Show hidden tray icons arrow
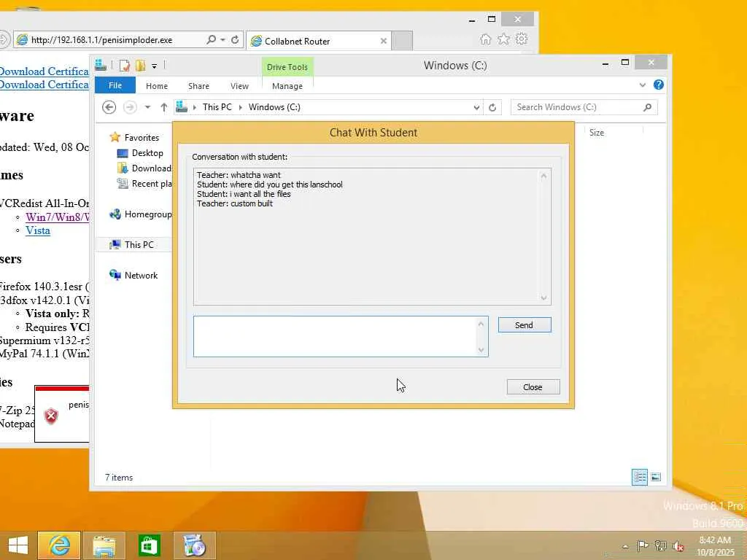Viewport: 747px width, 560px height. tap(625, 546)
